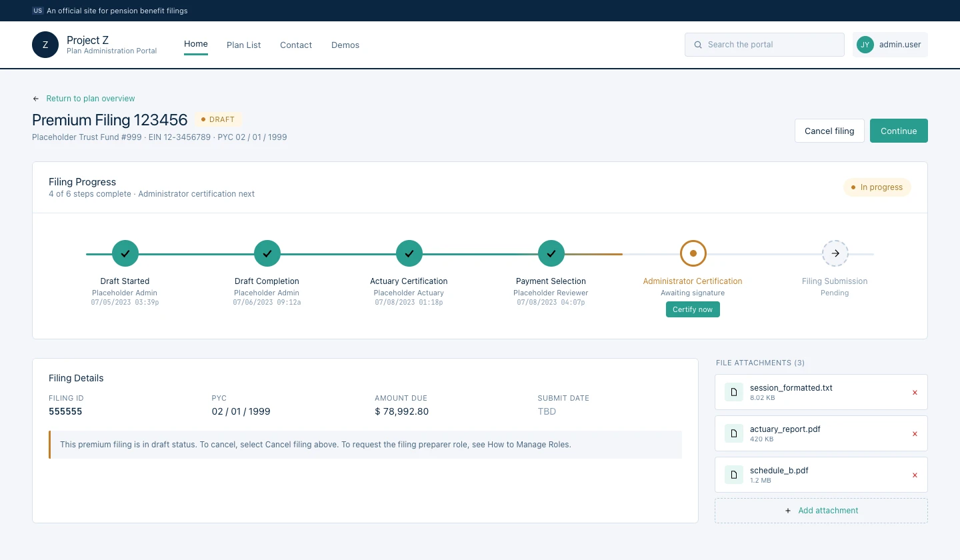Click the In progress status pill

pyautogui.click(x=877, y=187)
